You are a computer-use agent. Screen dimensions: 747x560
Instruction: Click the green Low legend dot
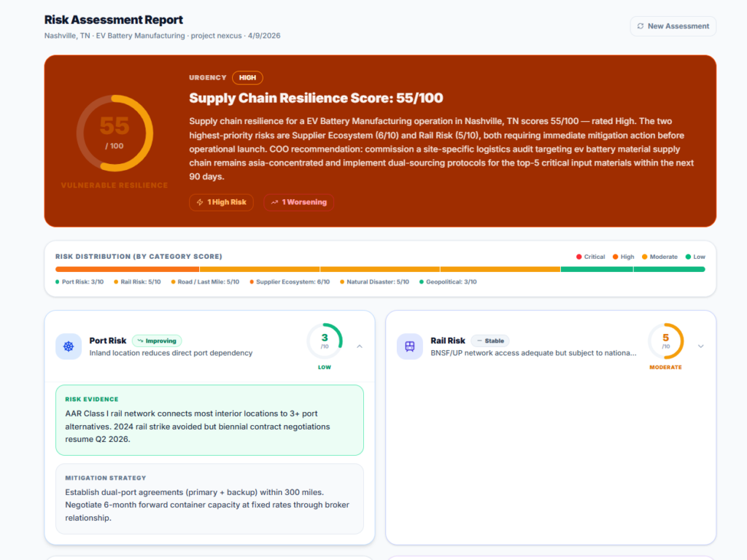pos(688,257)
